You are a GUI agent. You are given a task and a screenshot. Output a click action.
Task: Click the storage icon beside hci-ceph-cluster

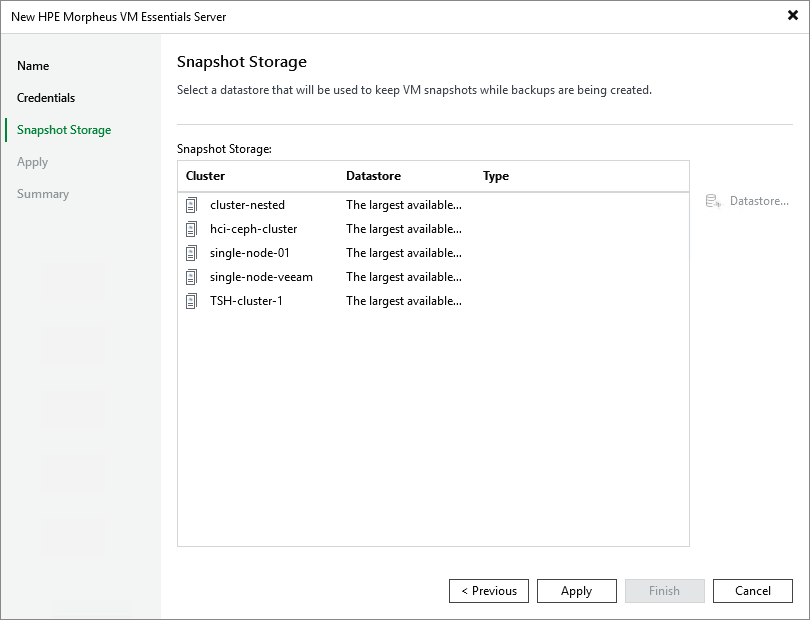pos(191,229)
